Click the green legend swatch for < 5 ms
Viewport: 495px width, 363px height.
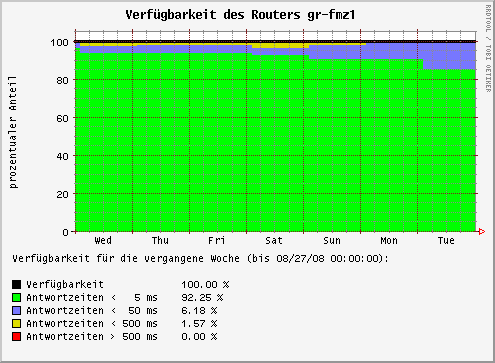[x=17, y=297]
